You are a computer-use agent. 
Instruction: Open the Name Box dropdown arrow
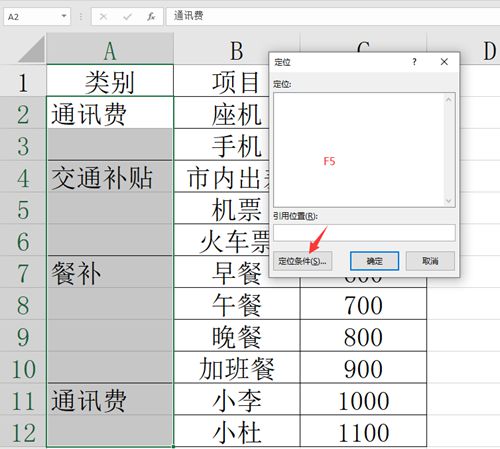coord(64,16)
